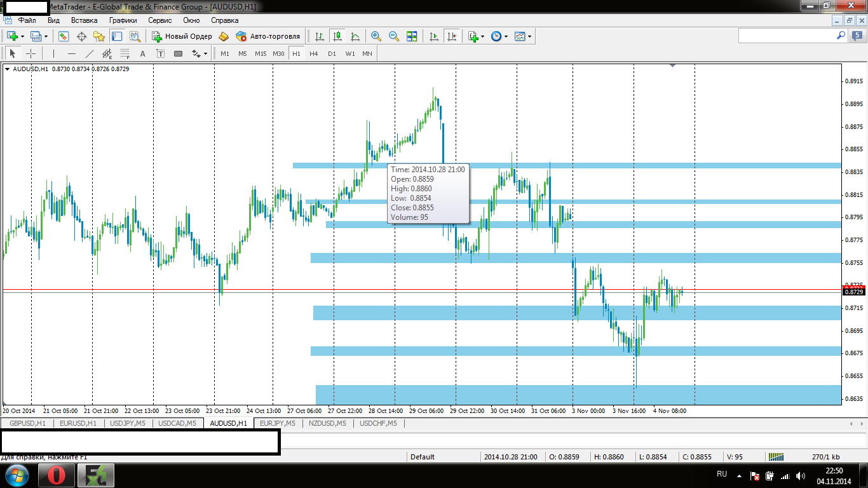Switch to D1 timeframe
Viewport: 868px width, 488px height.
[332, 53]
